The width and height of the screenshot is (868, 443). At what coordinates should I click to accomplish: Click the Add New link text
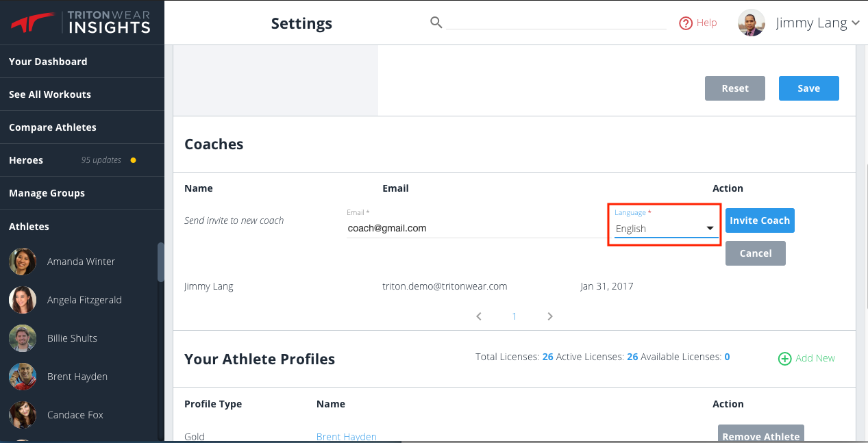815,358
